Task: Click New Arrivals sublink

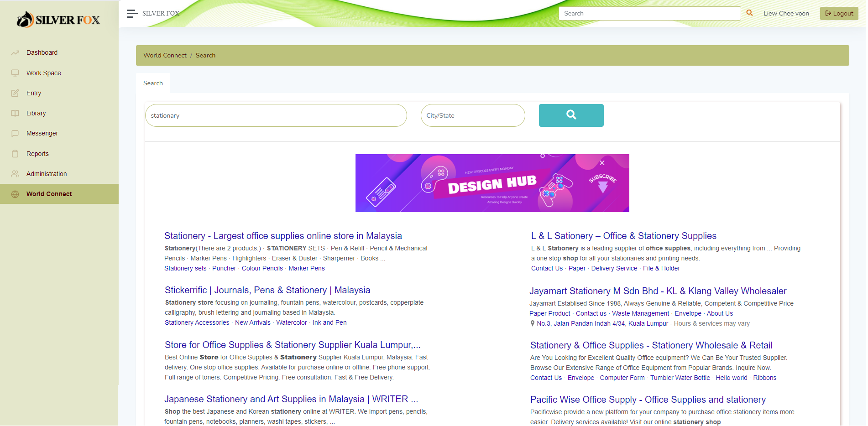Action: click(253, 322)
